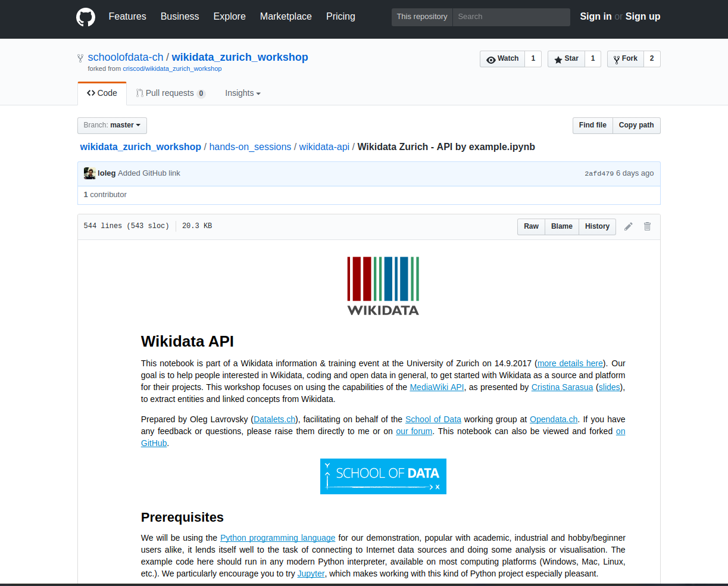Open wikidata_zurich_workshop repository title link
This screenshot has height=586, width=728.
(240, 58)
